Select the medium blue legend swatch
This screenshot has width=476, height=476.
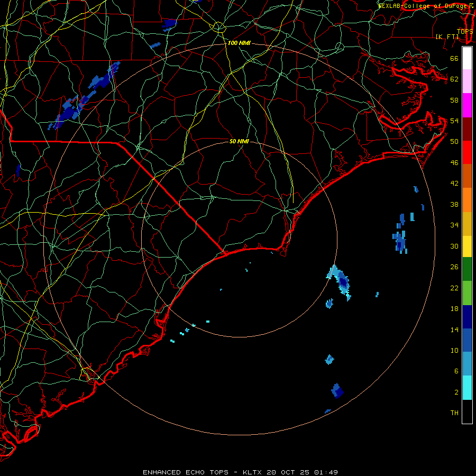click(x=467, y=340)
